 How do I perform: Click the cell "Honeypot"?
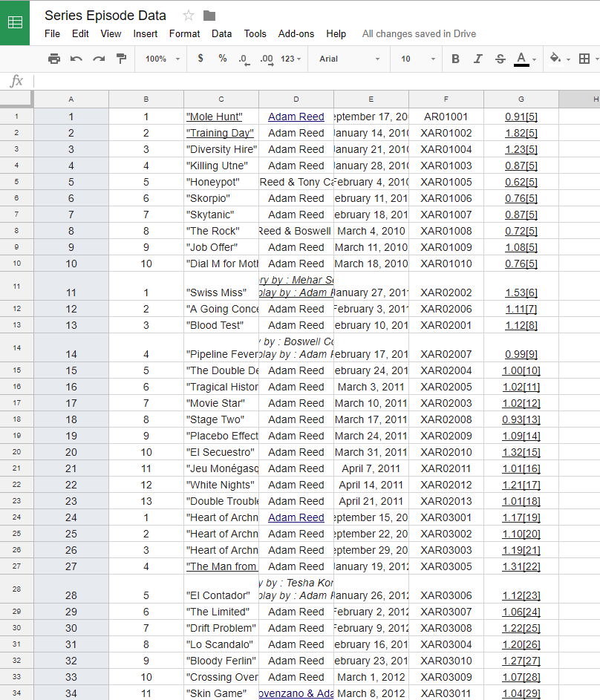tap(221, 182)
